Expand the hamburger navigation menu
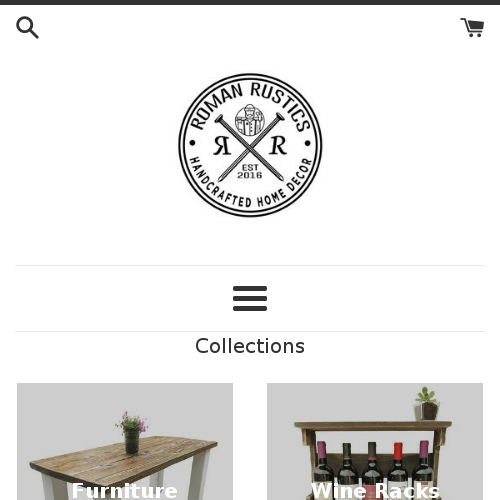This screenshot has height=500, width=500. tap(250, 298)
